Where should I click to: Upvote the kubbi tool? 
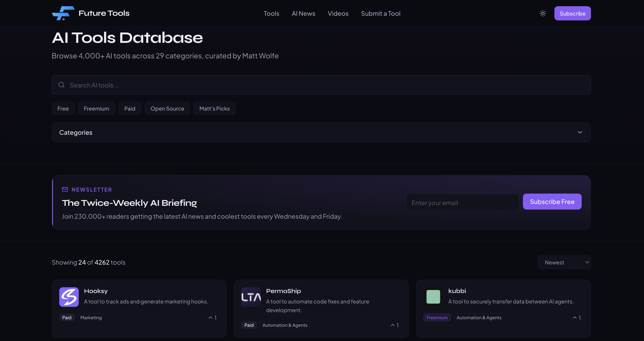pos(577,317)
